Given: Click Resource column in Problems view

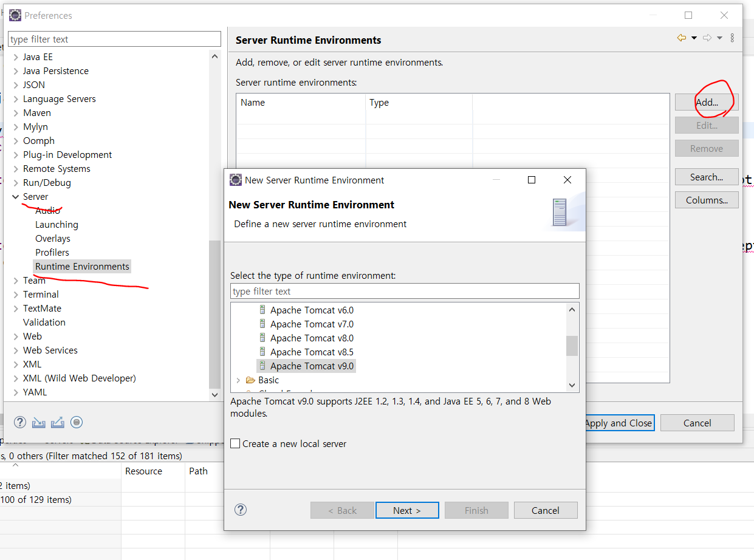Looking at the screenshot, I should coord(153,471).
